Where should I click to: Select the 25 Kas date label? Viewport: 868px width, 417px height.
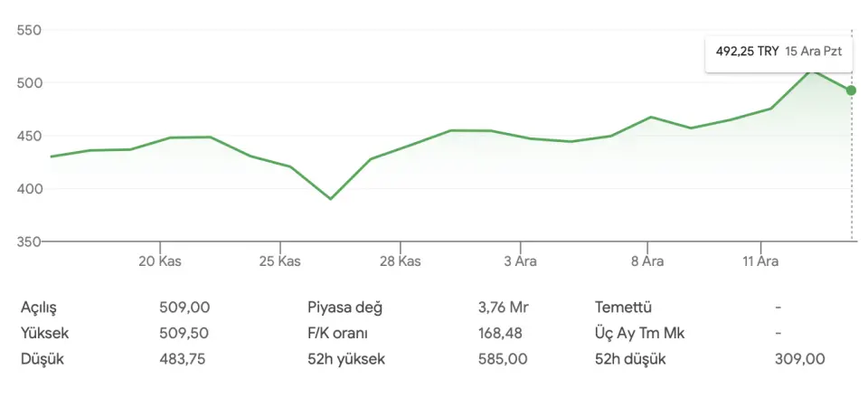tap(279, 261)
